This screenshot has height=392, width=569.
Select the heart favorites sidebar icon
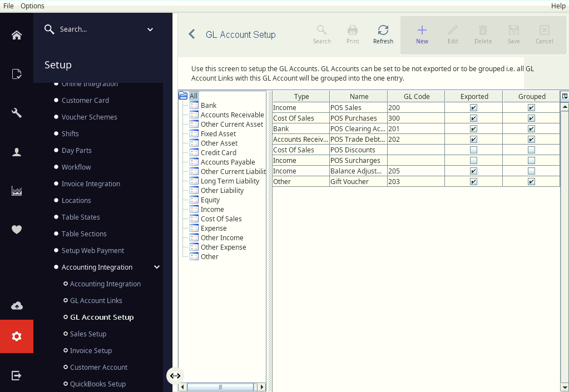point(16,230)
